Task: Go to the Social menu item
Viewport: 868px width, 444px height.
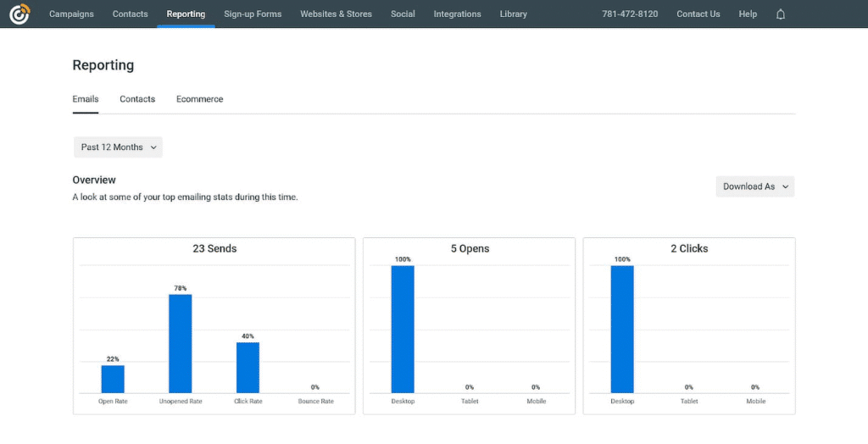Action: 403,14
